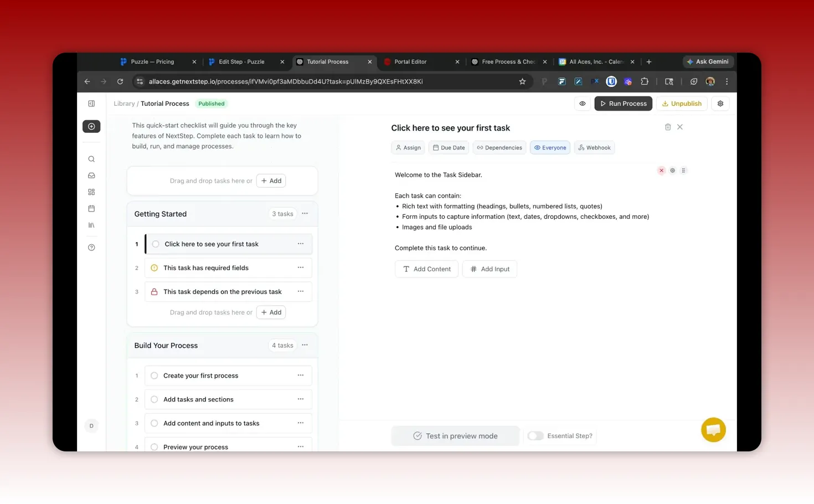Enable the Essential Step toggle
Viewport: 814px width, 504px height.
[535, 436]
